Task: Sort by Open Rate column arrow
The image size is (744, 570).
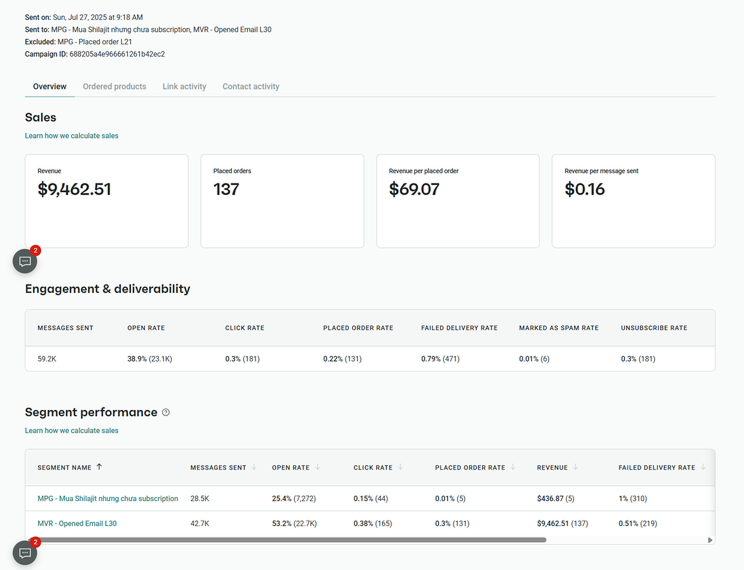Action: click(318, 467)
